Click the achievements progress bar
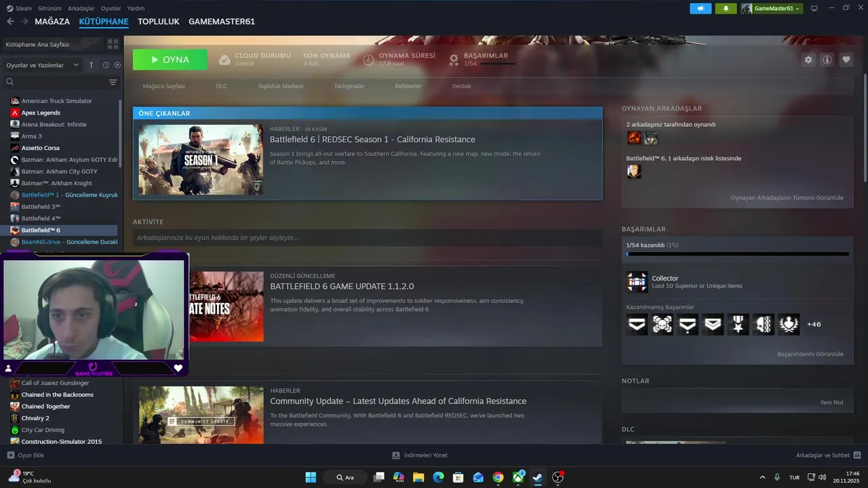Image resolution: width=868 pixels, height=488 pixels. coord(737,254)
